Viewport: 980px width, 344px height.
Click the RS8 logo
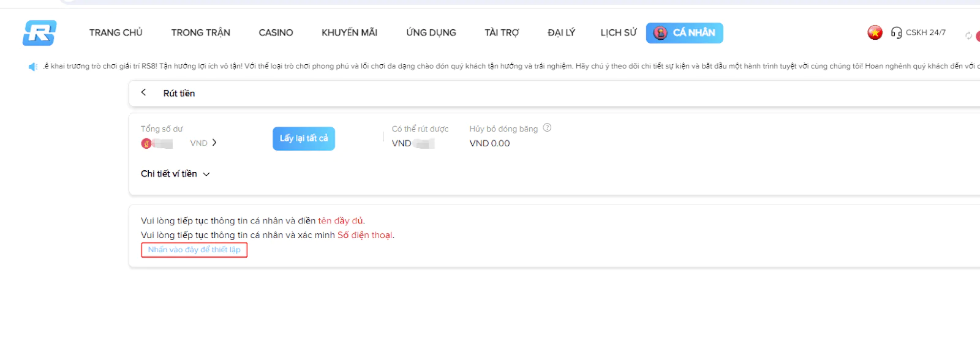click(40, 33)
